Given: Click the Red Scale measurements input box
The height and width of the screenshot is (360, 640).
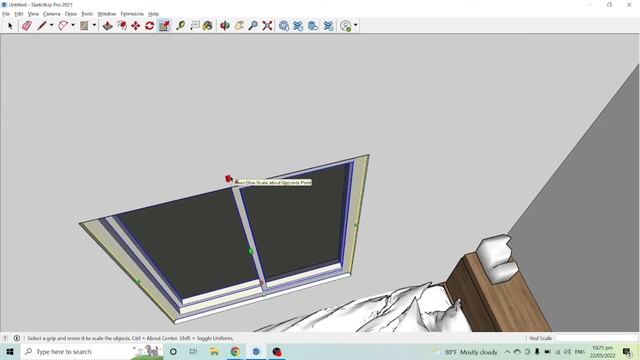Looking at the screenshot, I should [596, 338].
